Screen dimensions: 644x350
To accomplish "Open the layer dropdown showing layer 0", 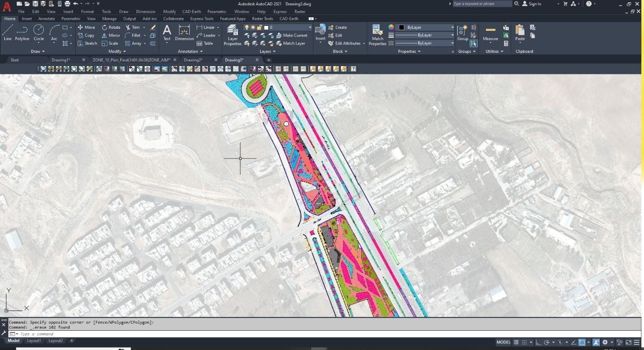I will [288, 27].
